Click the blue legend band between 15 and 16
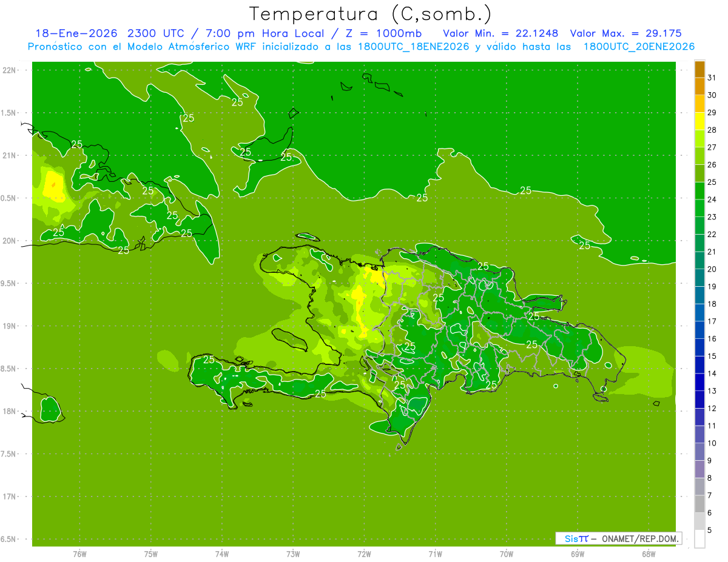Viewport: 728px width, 562px height. [699, 347]
